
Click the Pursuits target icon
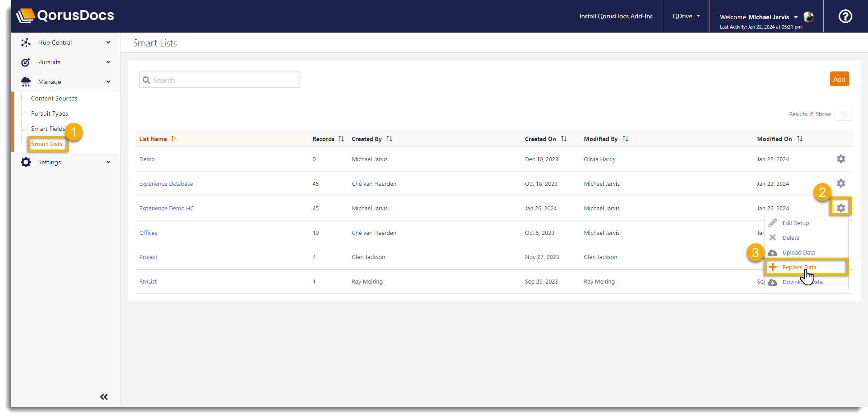tap(25, 62)
